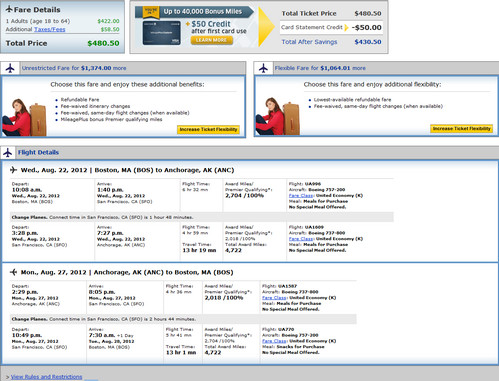The image size is (499, 381).
Task: Click the 2 hours 44 minutes Change Planes notice
Action: pos(183,319)
